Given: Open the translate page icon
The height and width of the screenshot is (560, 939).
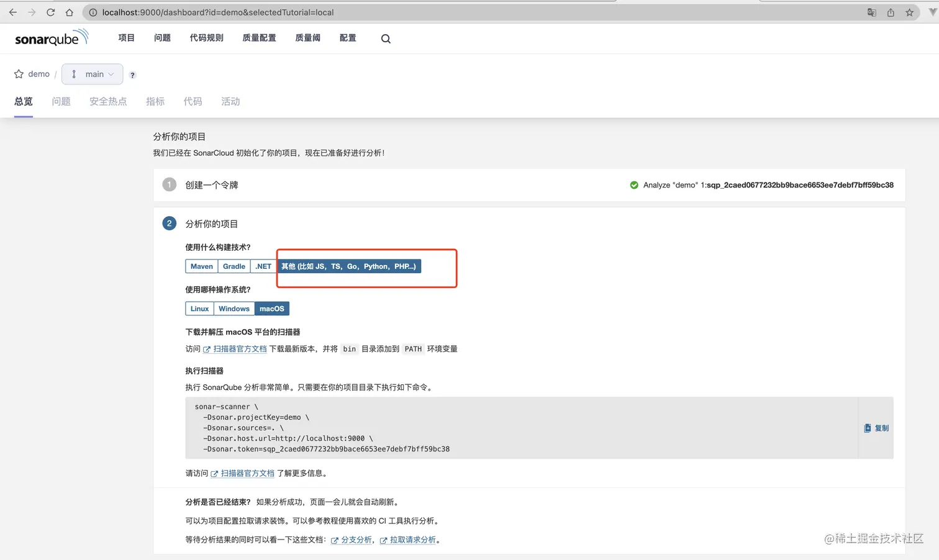Looking at the screenshot, I should click(872, 12).
